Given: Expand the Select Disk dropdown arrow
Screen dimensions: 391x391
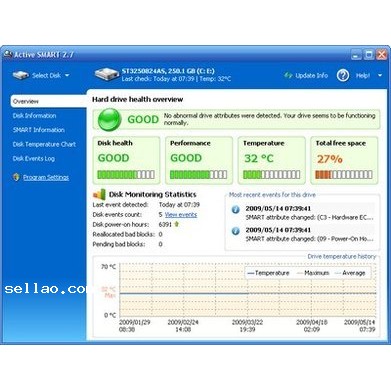Looking at the screenshot, I should [67, 75].
